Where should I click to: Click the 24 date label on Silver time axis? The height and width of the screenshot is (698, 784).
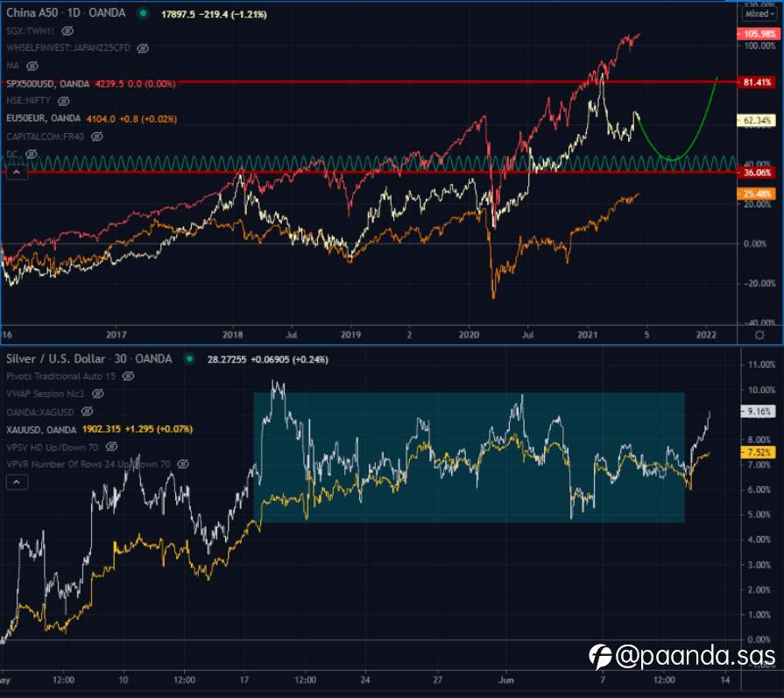(x=365, y=680)
